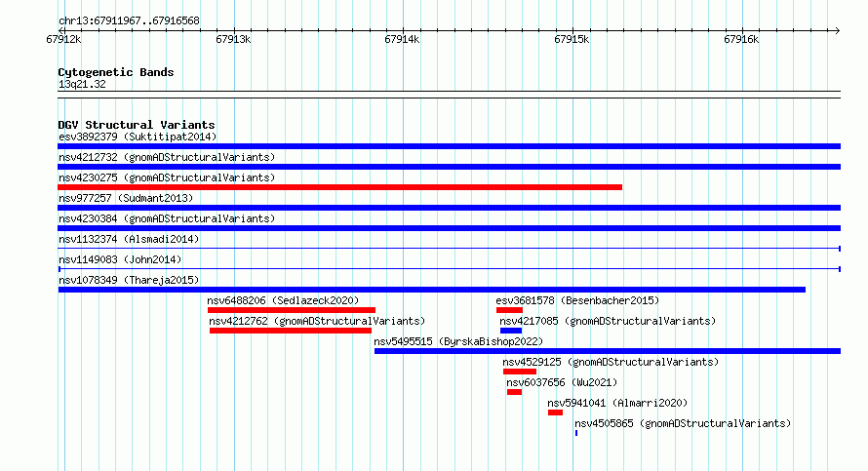Click the chr13:67911967..67916568 coordinate label
The image size is (868, 471).
[129, 20]
